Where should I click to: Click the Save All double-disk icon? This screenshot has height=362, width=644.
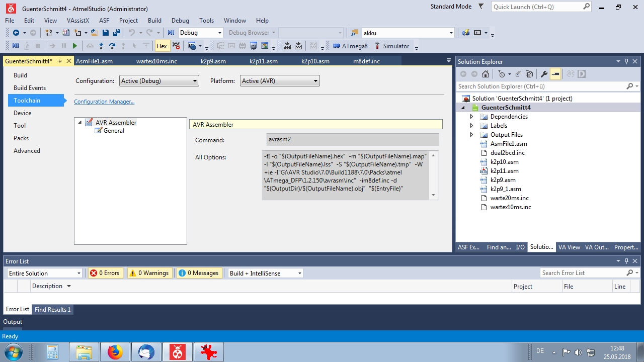[x=117, y=33]
